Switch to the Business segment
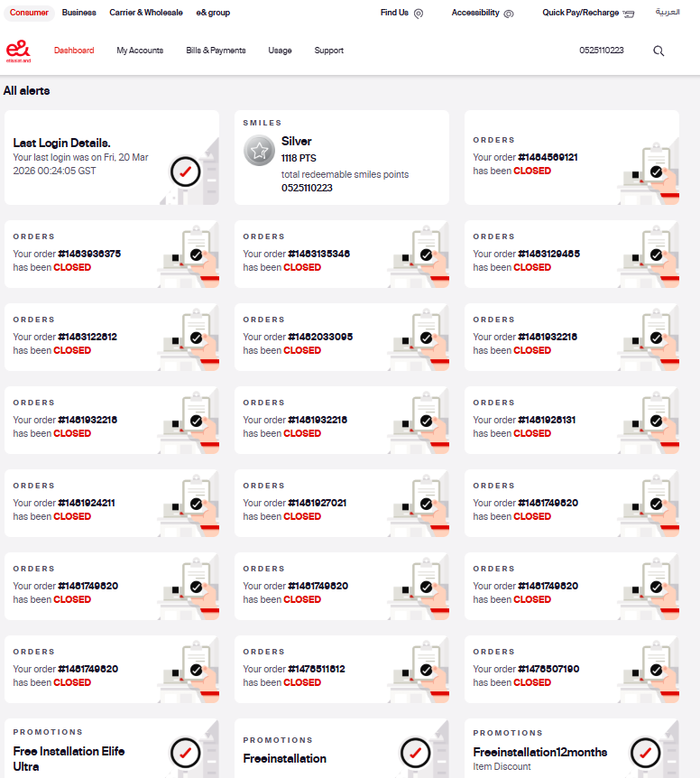Screen dimensions: 700x778 point(78,13)
